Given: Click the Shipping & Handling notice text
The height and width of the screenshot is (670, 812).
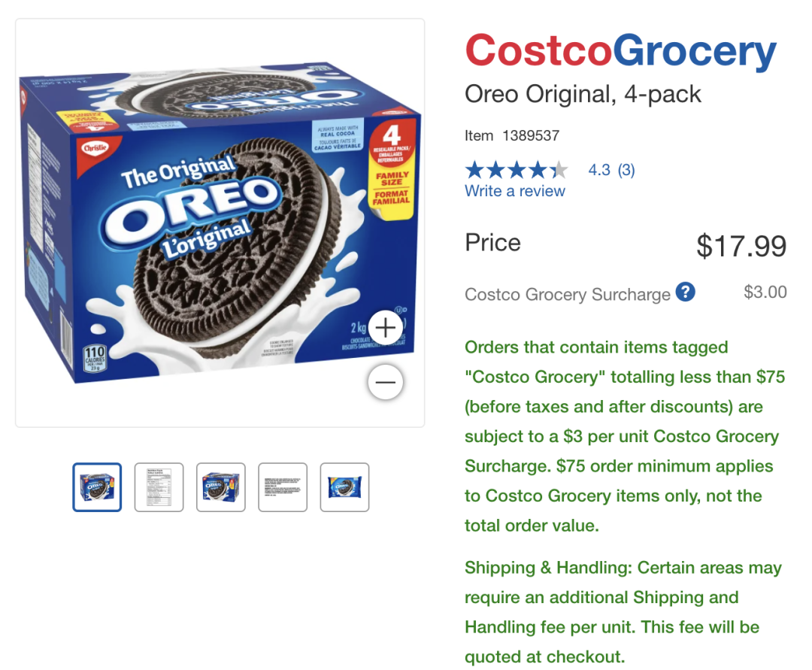Looking at the screenshot, I should point(623,612).
